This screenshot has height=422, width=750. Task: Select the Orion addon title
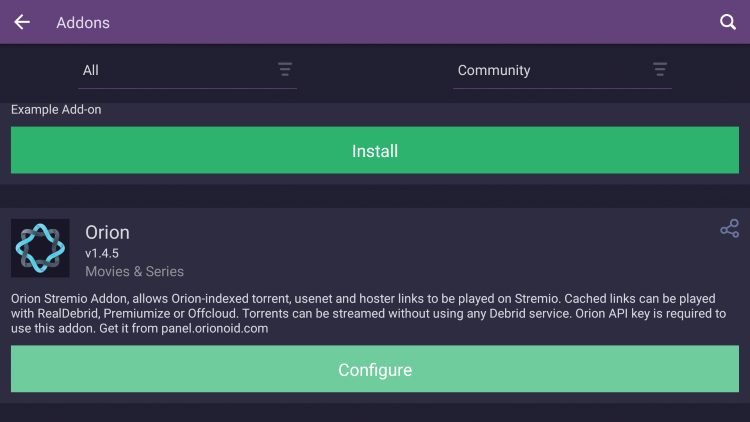[x=107, y=233]
